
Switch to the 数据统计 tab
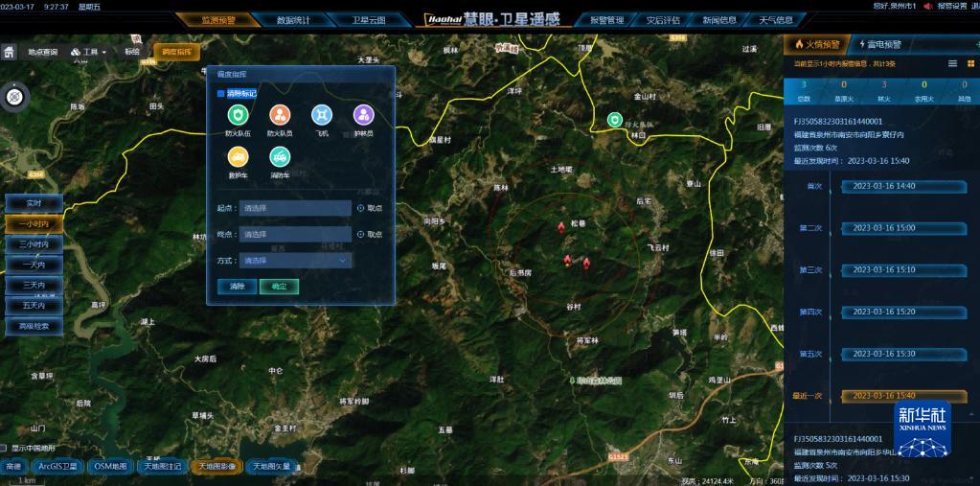[x=293, y=20]
